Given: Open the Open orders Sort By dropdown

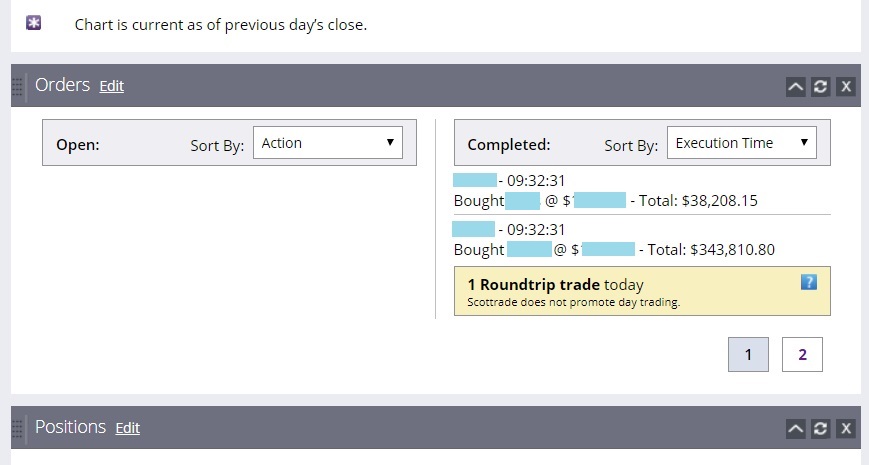Looking at the screenshot, I should point(328,143).
